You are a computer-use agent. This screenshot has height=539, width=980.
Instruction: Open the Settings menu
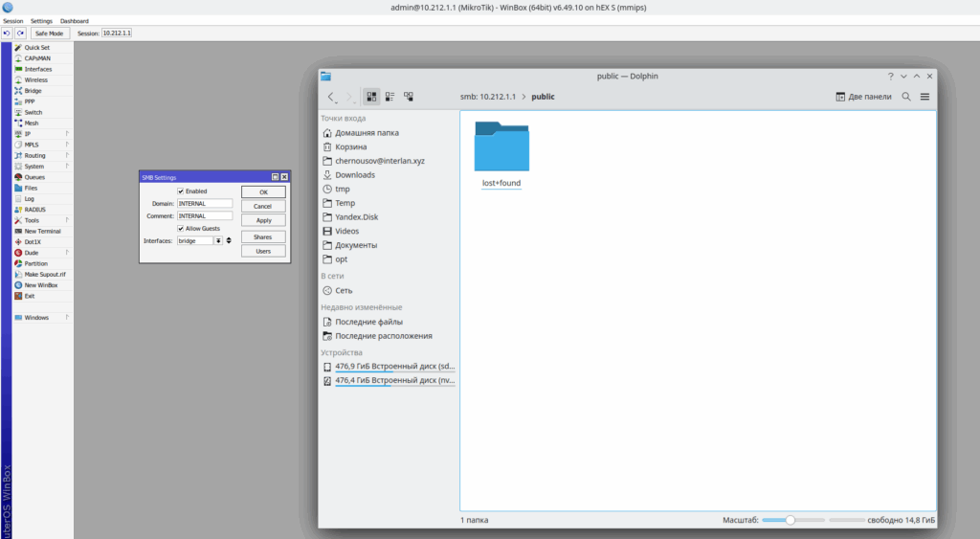point(41,20)
